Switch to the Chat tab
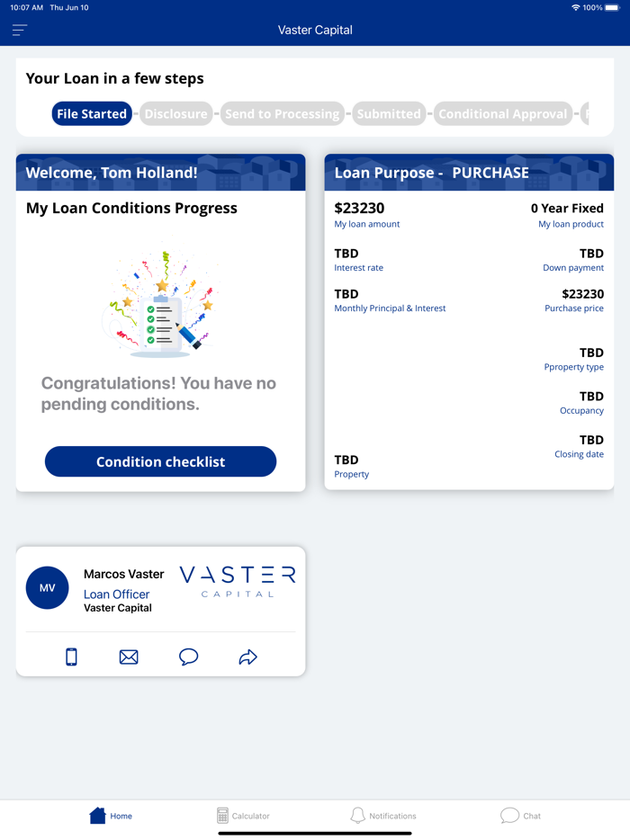630x840 pixels. pos(521,816)
